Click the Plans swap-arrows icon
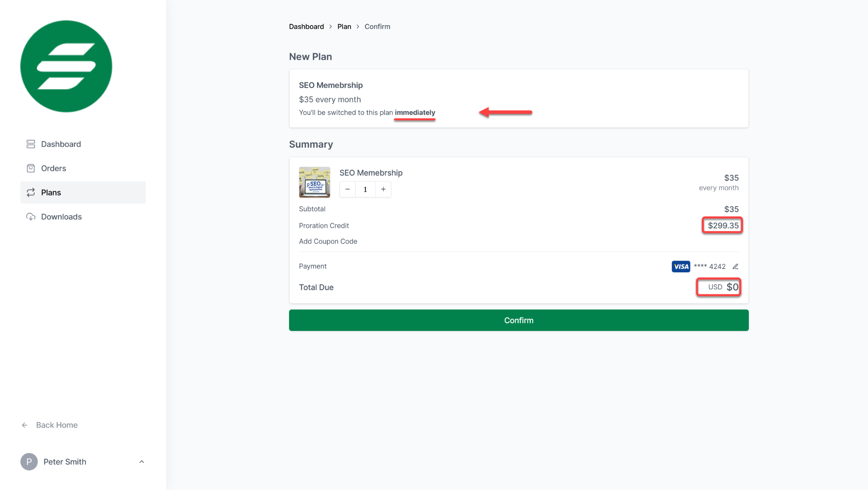The height and width of the screenshot is (490, 868). 30,192
